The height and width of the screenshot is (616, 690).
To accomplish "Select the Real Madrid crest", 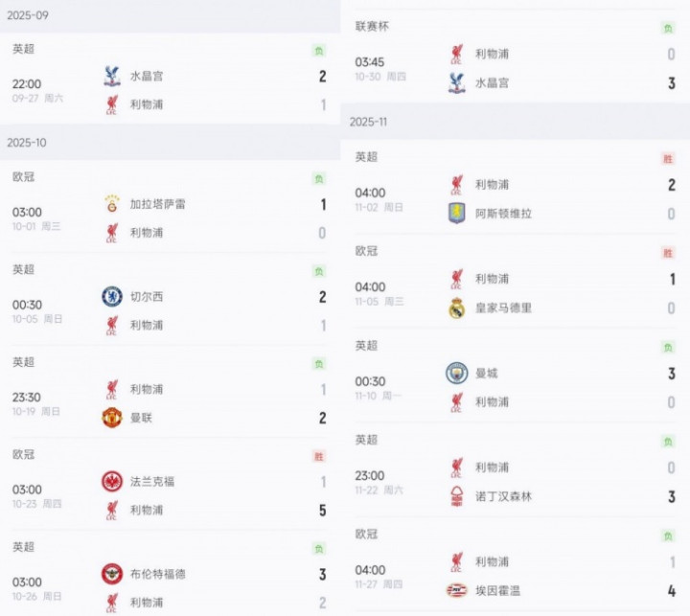I will click(x=456, y=308).
